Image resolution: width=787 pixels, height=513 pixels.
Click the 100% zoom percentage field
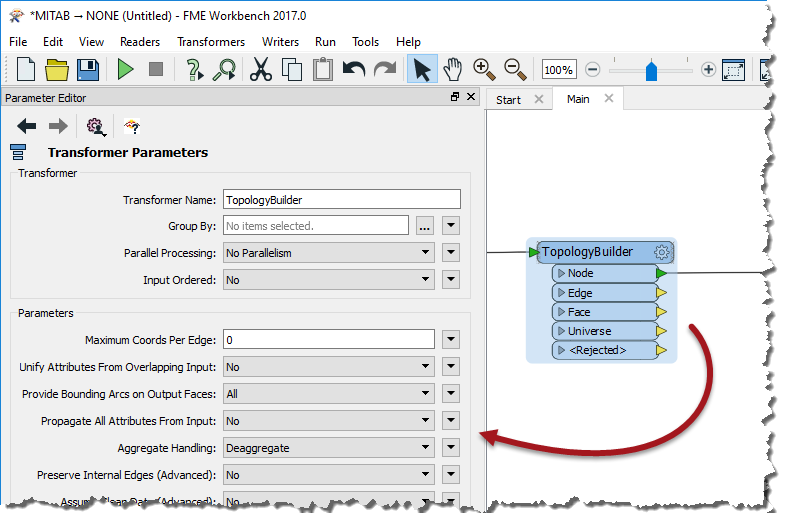point(559,69)
